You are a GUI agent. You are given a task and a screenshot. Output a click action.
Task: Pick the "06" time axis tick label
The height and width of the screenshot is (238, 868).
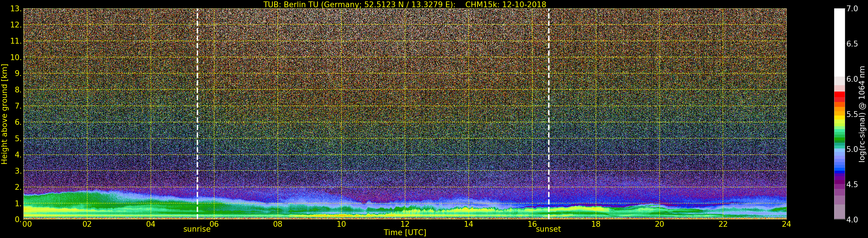click(x=214, y=224)
